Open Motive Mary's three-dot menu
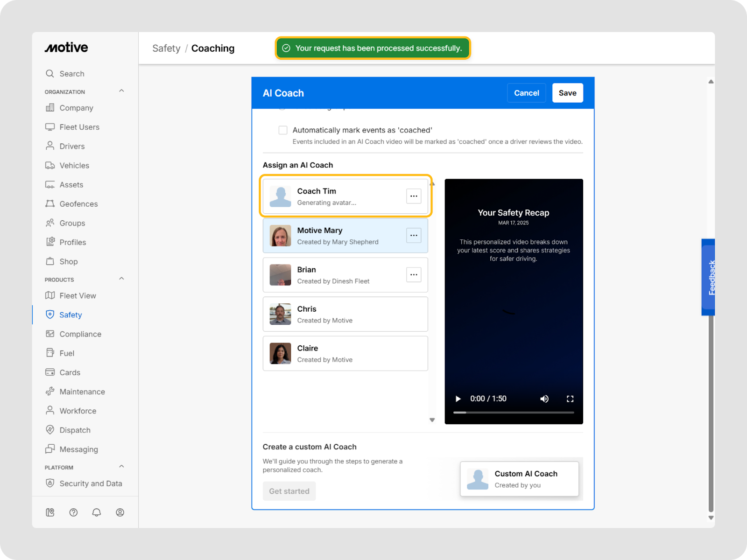Image resolution: width=747 pixels, height=560 pixels. (414, 236)
